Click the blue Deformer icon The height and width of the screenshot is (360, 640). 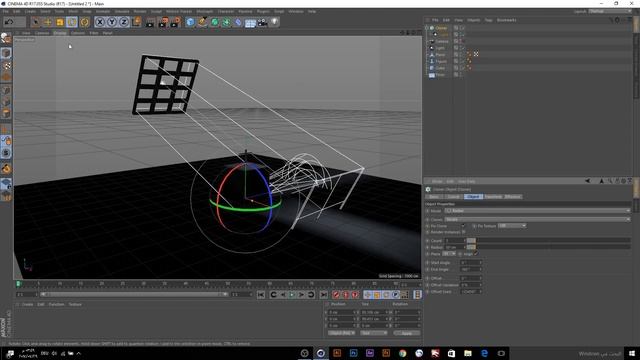(238, 22)
